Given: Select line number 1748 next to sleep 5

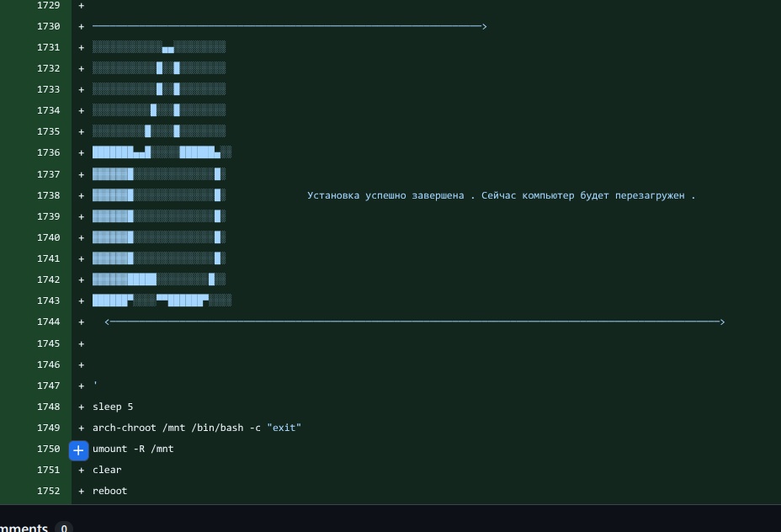Looking at the screenshot, I should pos(48,407).
